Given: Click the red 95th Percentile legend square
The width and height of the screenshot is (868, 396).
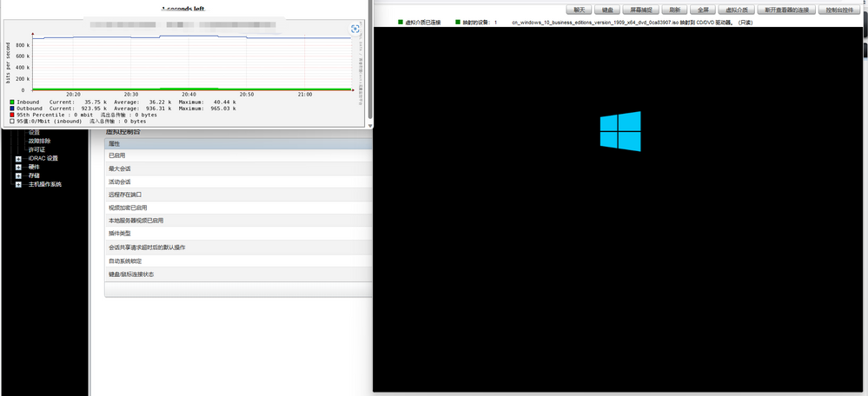Looking at the screenshot, I should click(x=12, y=115).
